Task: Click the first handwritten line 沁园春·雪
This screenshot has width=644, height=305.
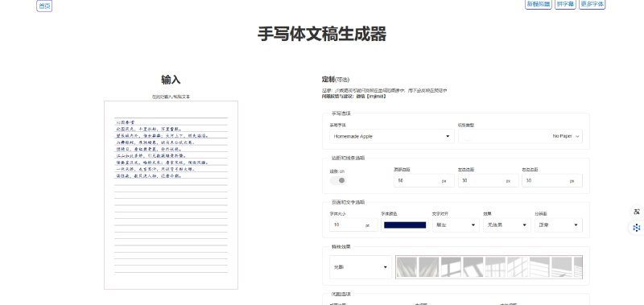Action: [x=126, y=122]
